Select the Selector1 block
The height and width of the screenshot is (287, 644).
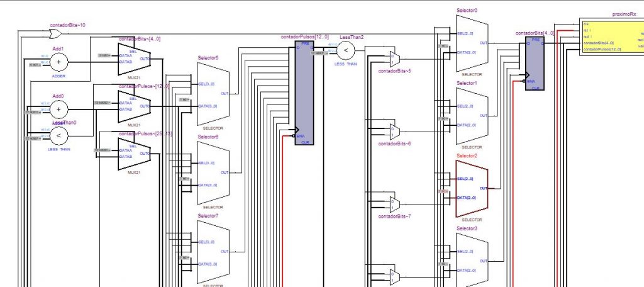pos(472,115)
